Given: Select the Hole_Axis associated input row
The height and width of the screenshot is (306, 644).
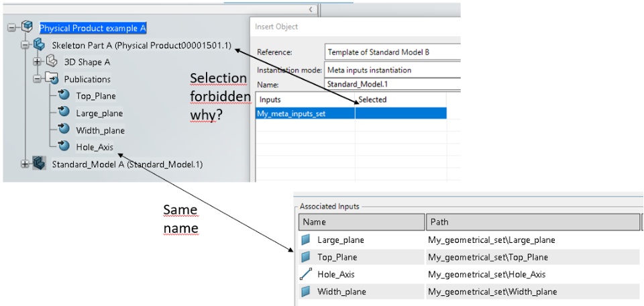Looking at the screenshot, I should tap(470, 274).
